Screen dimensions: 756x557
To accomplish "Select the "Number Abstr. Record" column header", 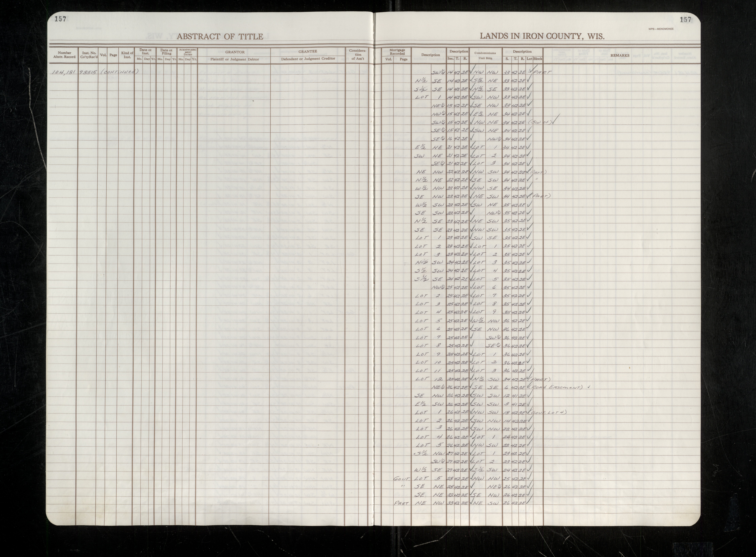I will click(x=64, y=55).
